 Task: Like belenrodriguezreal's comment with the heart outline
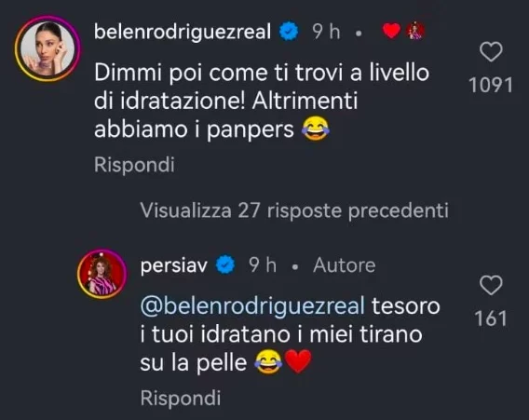pyautogui.click(x=491, y=52)
